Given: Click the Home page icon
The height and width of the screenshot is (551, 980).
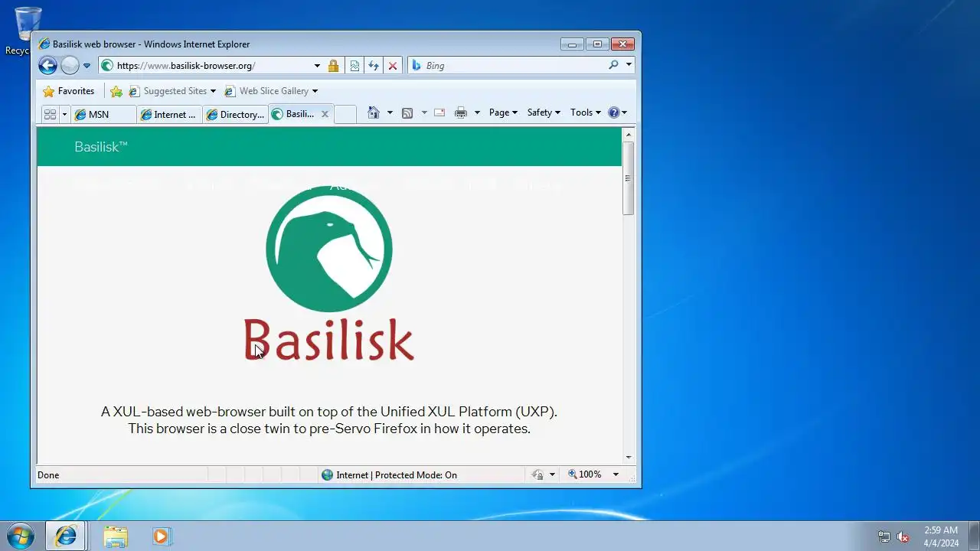Looking at the screenshot, I should point(374,112).
